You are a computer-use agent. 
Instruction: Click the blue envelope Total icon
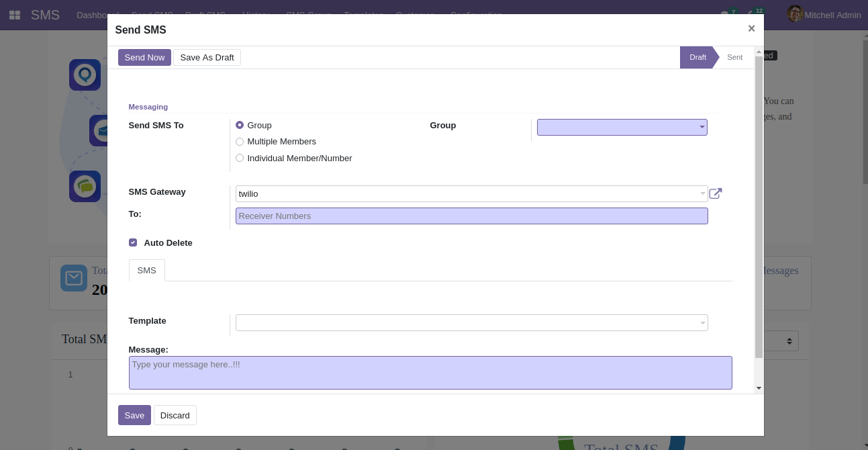coord(73,278)
